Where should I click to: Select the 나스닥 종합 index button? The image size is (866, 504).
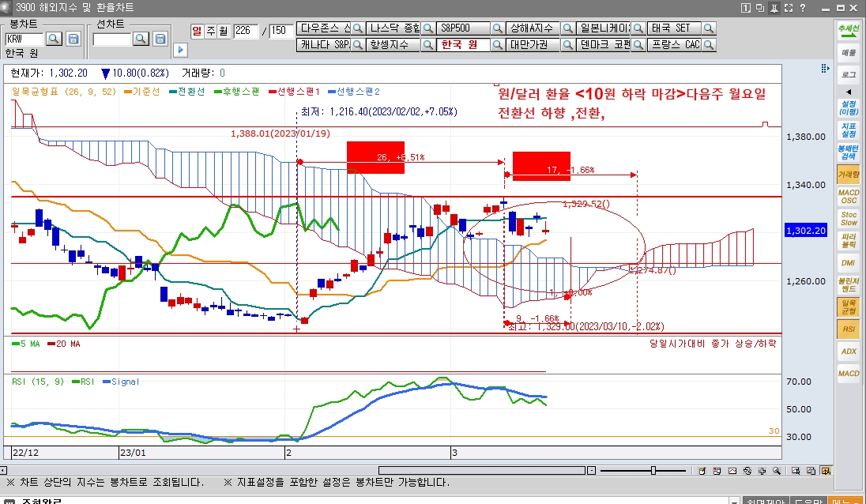coord(393,28)
